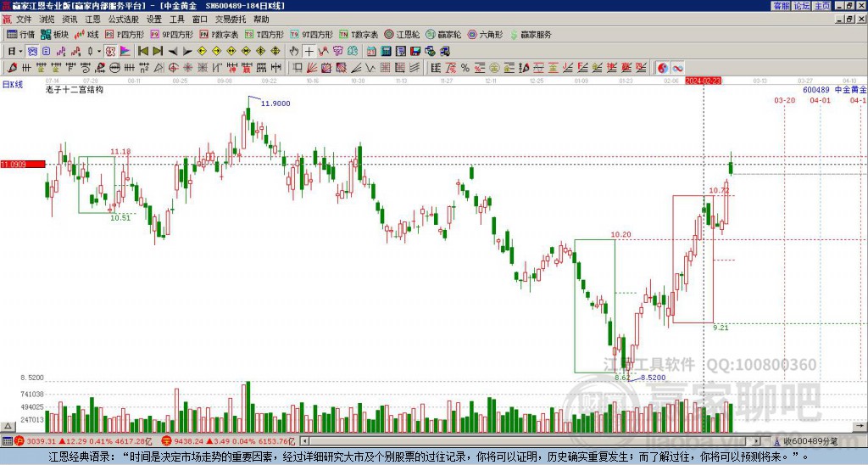Click the 论坛 button in title bar
Screen dimensions: 868x465
click(801, 6)
